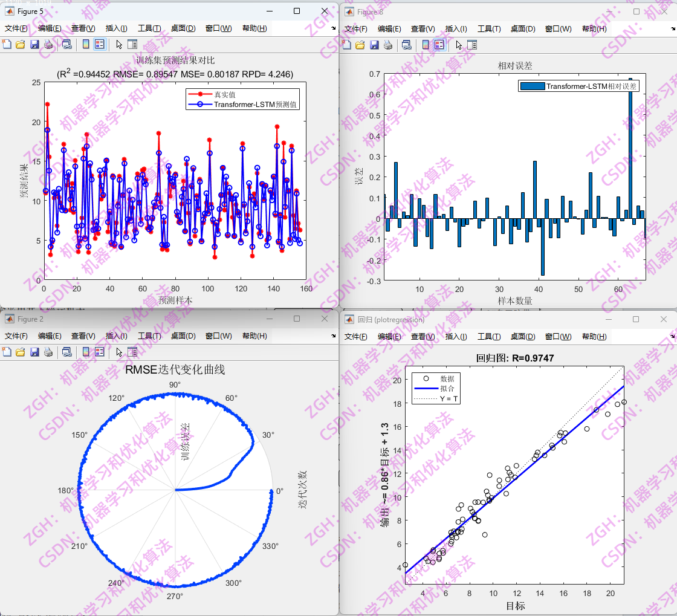The height and width of the screenshot is (616, 677).
Task: Open 帮助(H) menu in Figure 5
Action: tap(254, 28)
